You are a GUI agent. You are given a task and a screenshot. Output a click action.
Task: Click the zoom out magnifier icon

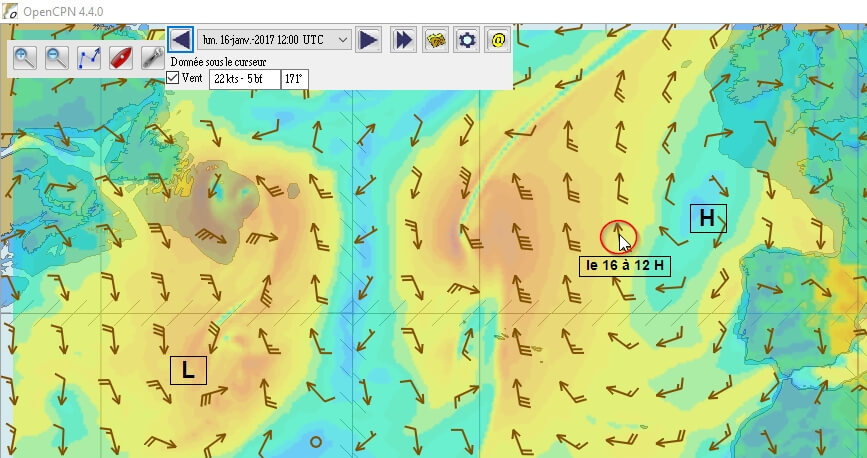tap(57, 58)
